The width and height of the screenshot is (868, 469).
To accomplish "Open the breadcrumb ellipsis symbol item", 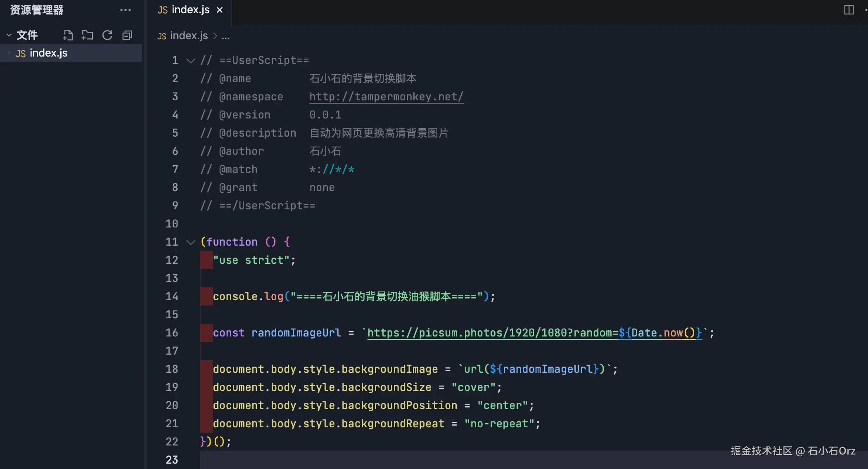I will pyautogui.click(x=225, y=36).
